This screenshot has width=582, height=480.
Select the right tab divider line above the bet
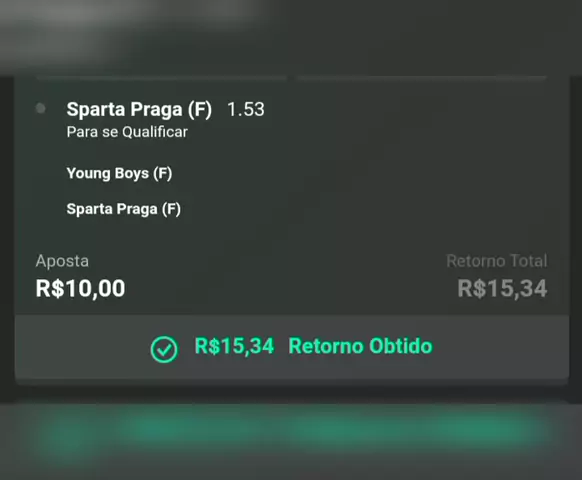tap(422, 78)
